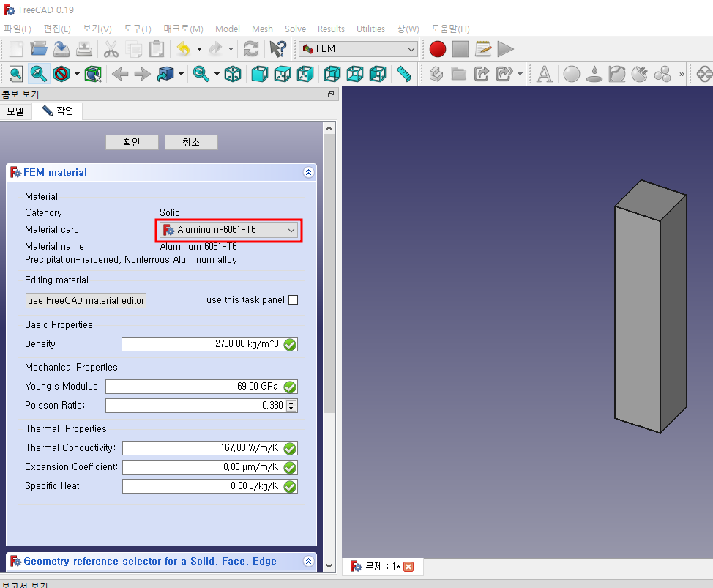Open the macros dialog icon

[483, 49]
